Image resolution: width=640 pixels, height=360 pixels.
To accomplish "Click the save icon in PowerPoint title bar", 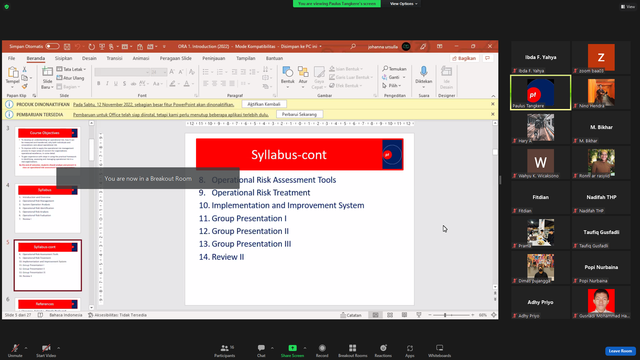I will tap(67, 47).
